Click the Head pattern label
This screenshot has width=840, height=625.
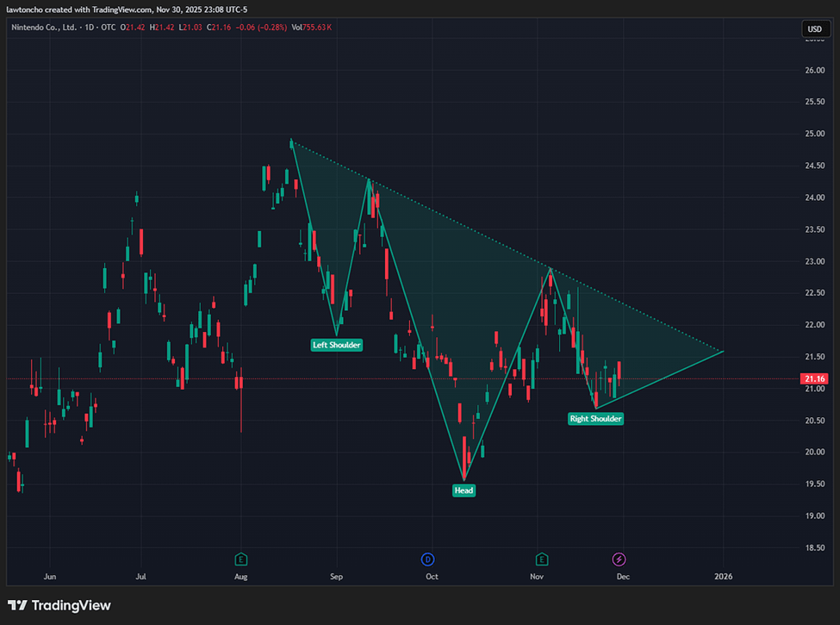[464, 490]
